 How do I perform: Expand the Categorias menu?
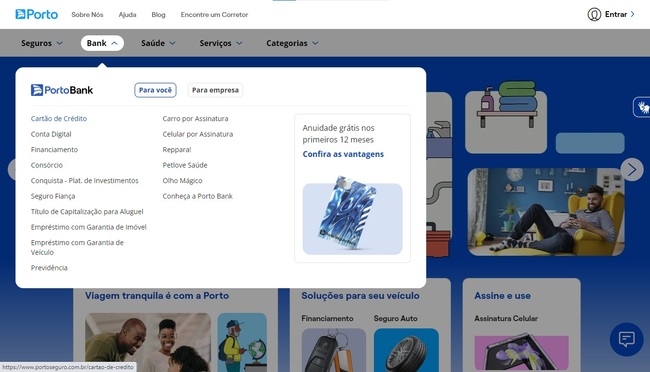tap(292, 43)
